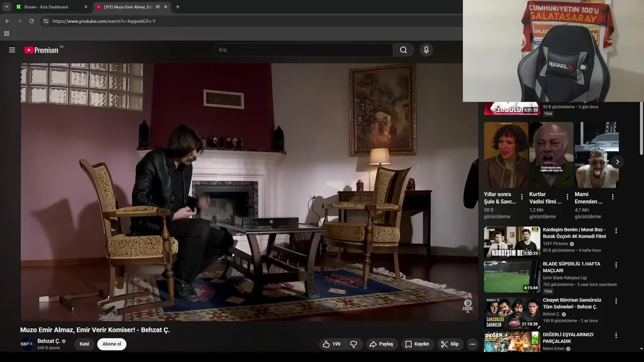Subscribe with Abone ol button
The height and width of the screenshot is (362, 644).
[112, 344]
